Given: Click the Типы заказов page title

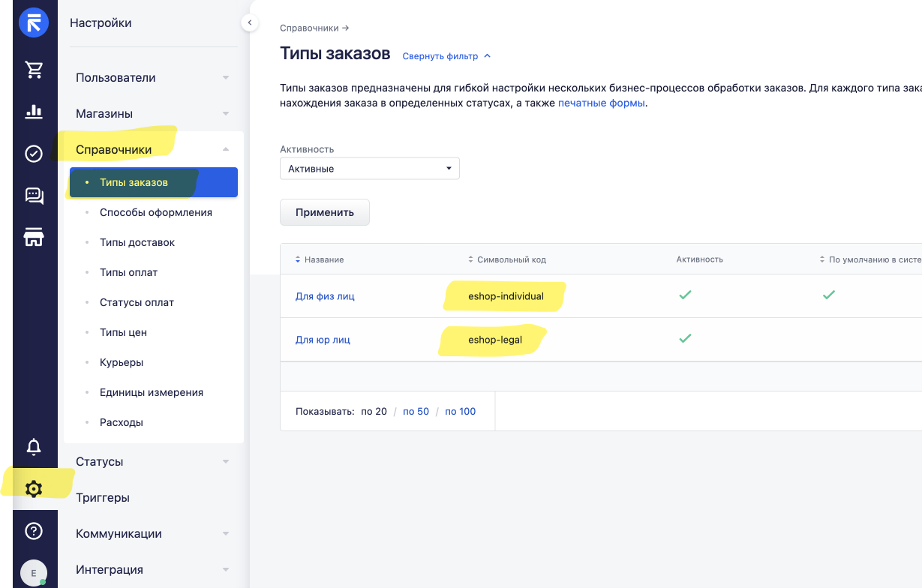Looking at the screenshot, I should point(335,53).
